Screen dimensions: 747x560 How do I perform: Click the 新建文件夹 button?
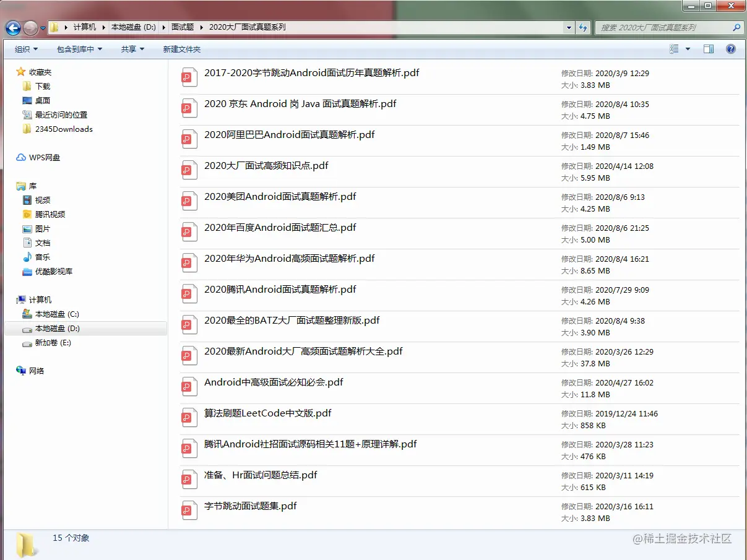pyautogui.click(x=182, y=49)
